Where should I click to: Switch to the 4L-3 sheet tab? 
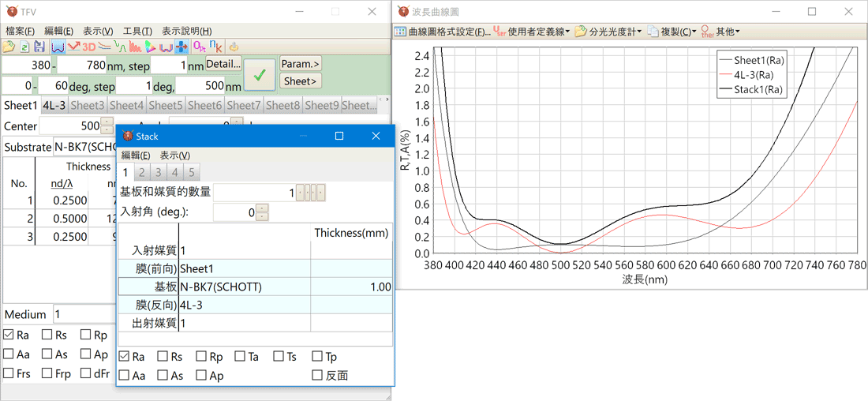point(54,105)
